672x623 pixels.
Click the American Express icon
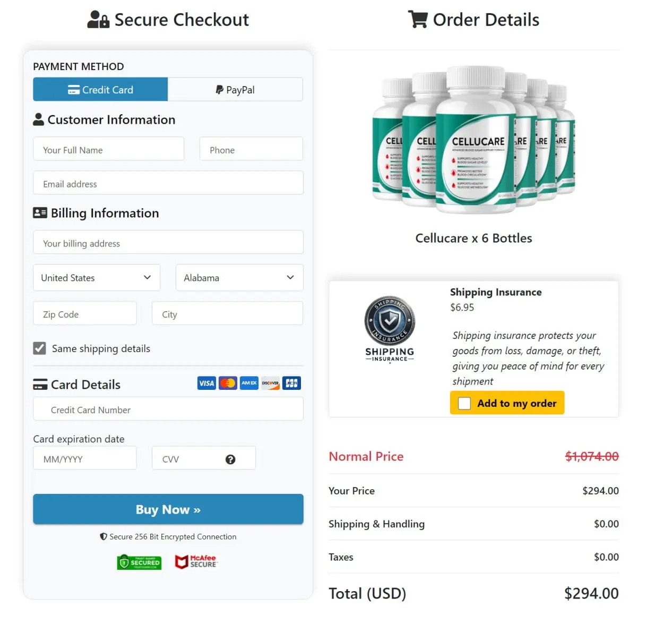(x=249, y=383)
